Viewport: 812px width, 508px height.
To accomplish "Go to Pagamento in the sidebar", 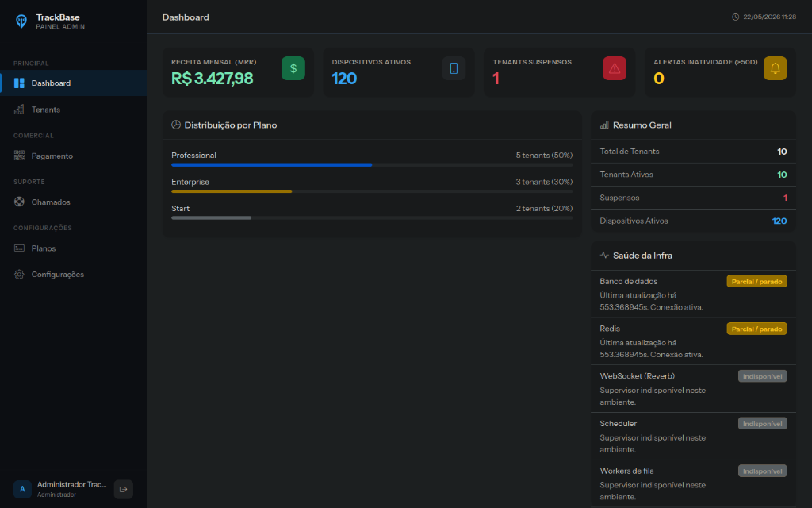I will [x=74, y=156].
